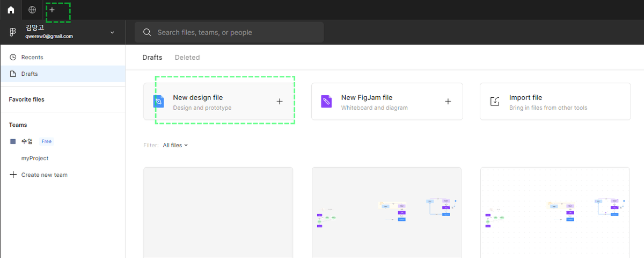Click plus icon on New design file

(279, 102)
